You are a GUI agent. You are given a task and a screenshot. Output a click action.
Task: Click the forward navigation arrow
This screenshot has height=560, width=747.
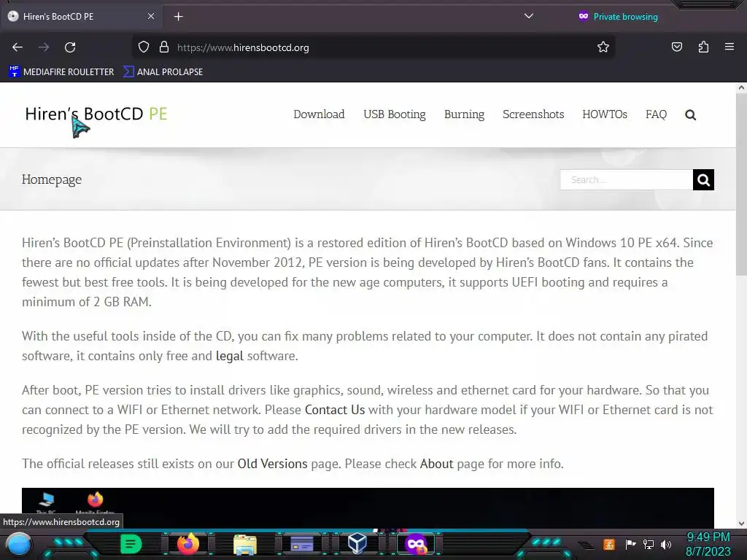(x=44, y=47)
